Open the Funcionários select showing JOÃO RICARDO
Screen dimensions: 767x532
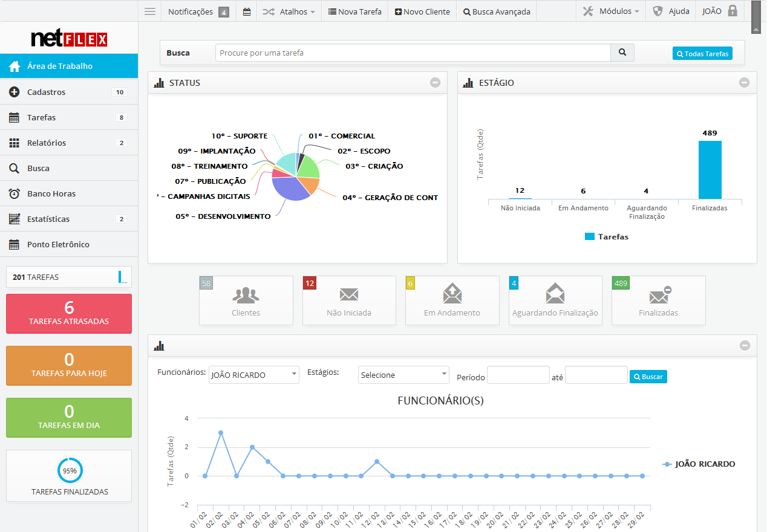[253, 375]
